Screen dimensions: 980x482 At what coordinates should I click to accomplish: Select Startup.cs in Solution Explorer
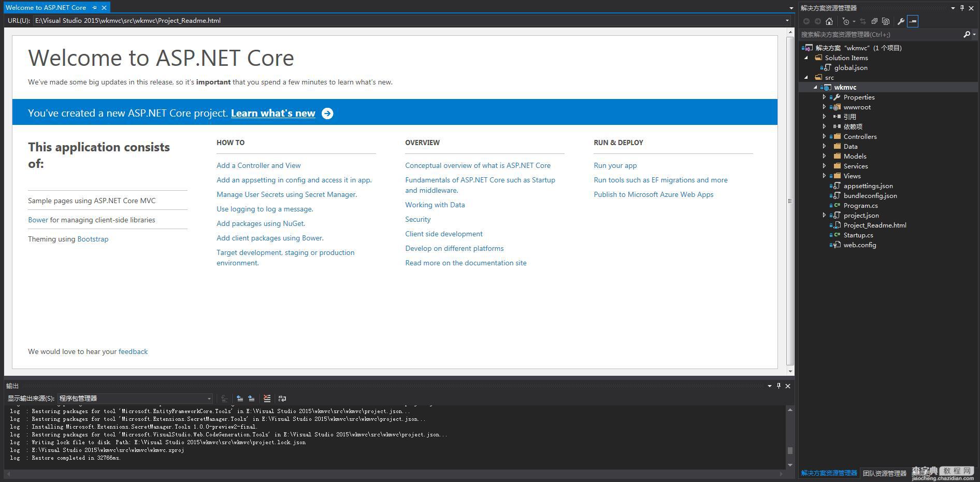[x=858, y=235]
